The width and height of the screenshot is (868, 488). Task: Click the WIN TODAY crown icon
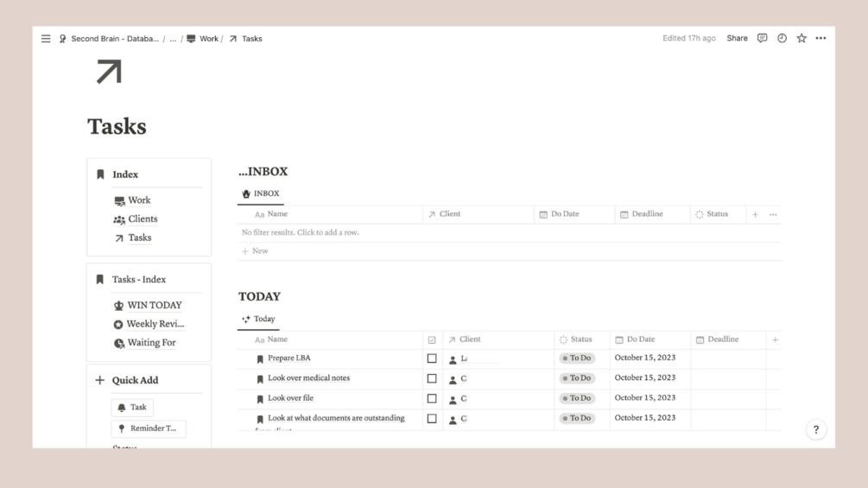coord(118,306)
